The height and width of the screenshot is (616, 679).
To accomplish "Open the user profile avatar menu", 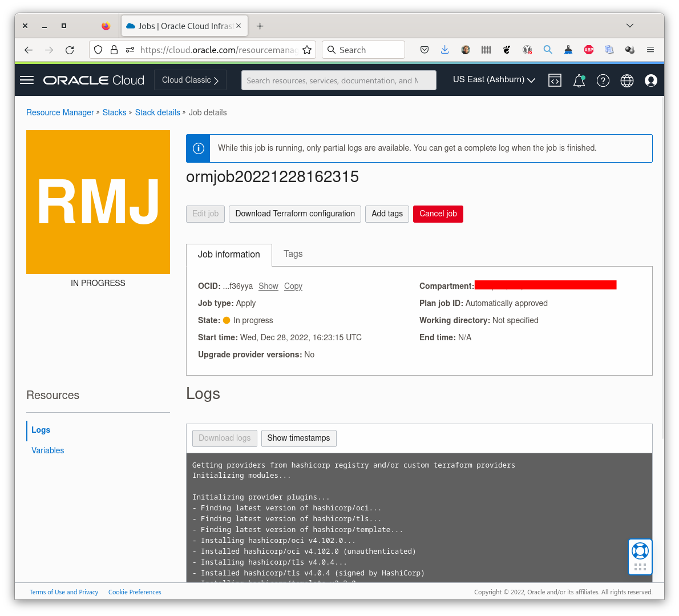I will click(x=650, y=80).
